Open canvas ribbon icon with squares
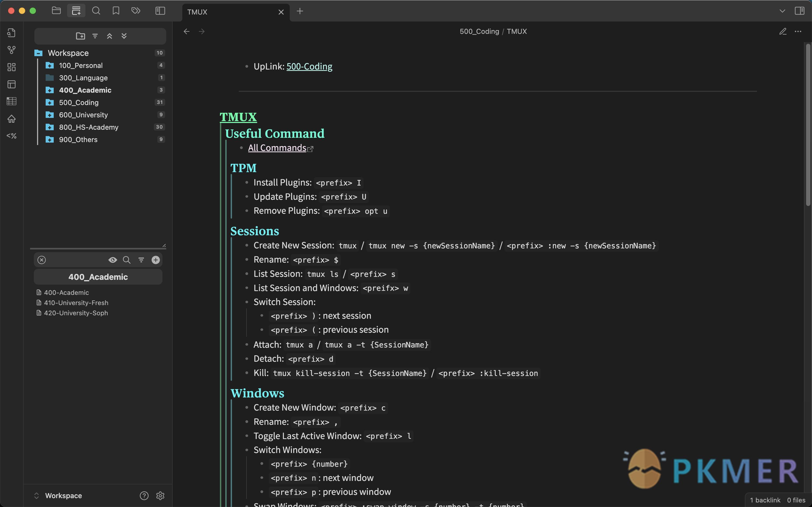 tap(11, 67)
